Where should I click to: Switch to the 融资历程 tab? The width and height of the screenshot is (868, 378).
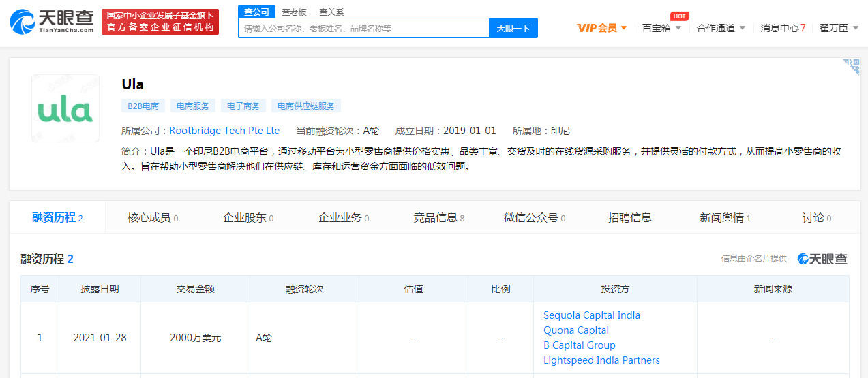click(x=57, y=218)
